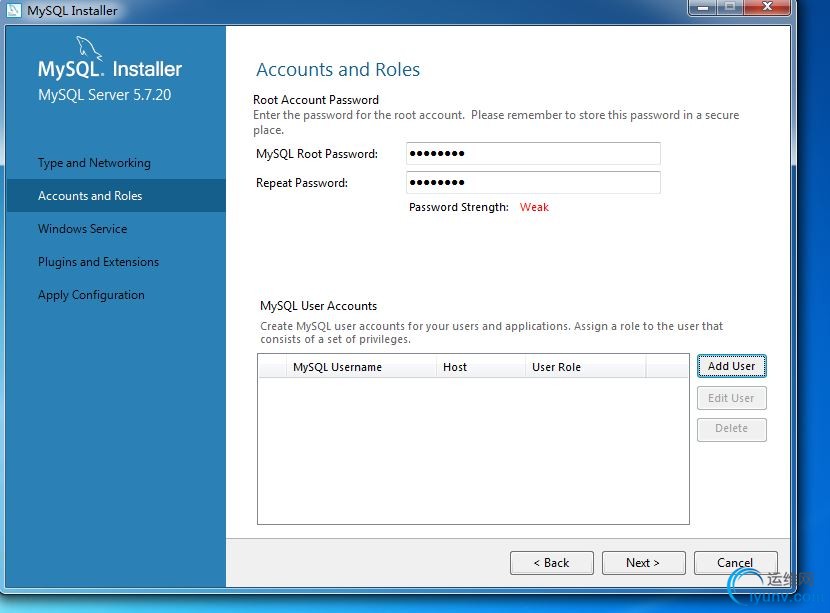Click the Edit User button

[732, 398]
